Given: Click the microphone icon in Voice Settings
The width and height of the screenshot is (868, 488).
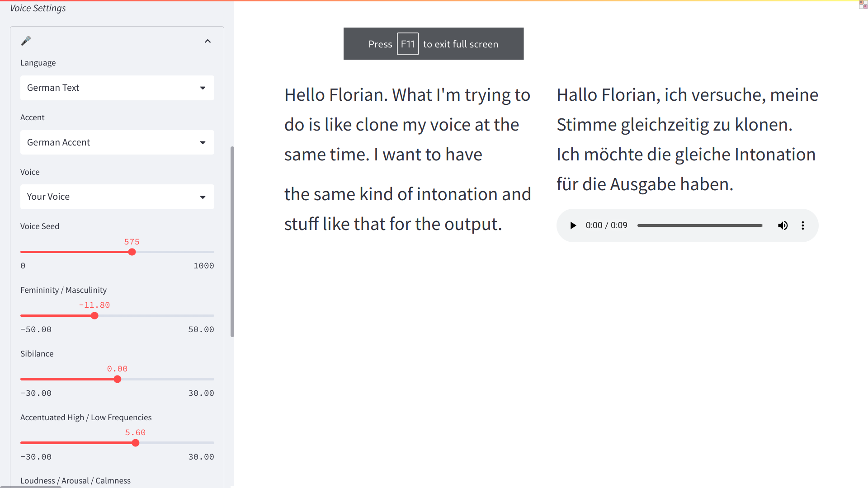Looking at the screenshot, I should coord(26,41).
